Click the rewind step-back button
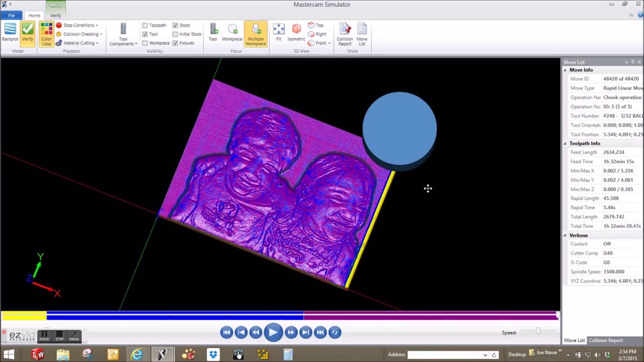The height and width of the screenshot is (362, 644). click(x=256, y=332)
